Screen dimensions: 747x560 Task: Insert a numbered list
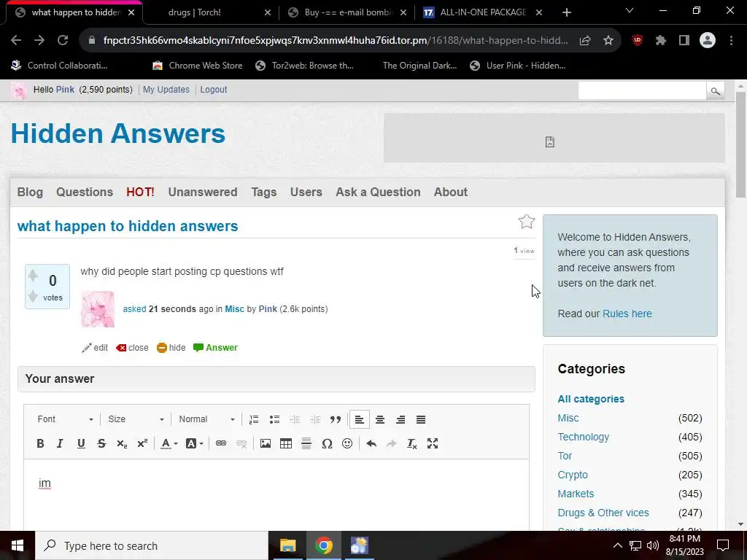[x=254, y=419]
